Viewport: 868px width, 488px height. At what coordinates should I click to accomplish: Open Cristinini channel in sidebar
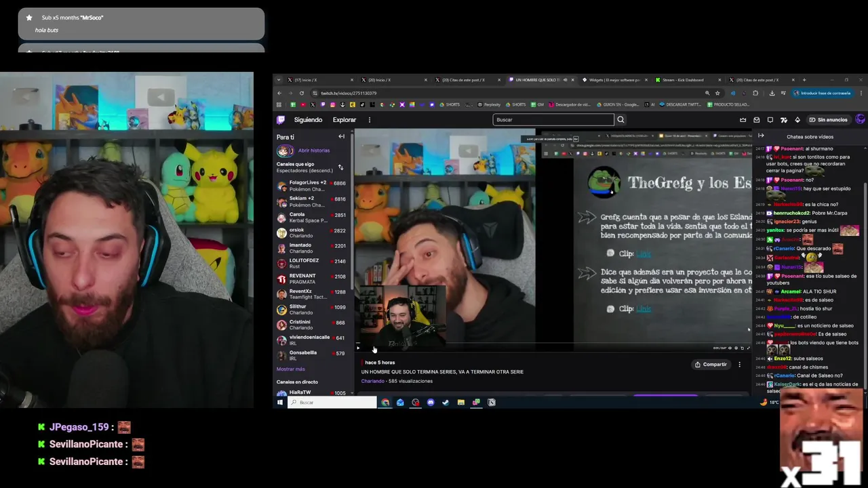[x=312, y=325]
